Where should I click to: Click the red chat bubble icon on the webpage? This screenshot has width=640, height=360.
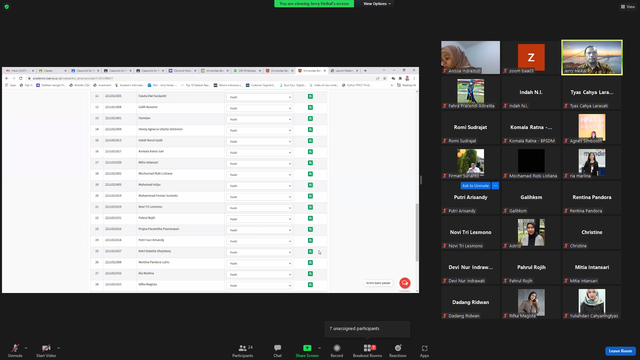tap(404, 283)
